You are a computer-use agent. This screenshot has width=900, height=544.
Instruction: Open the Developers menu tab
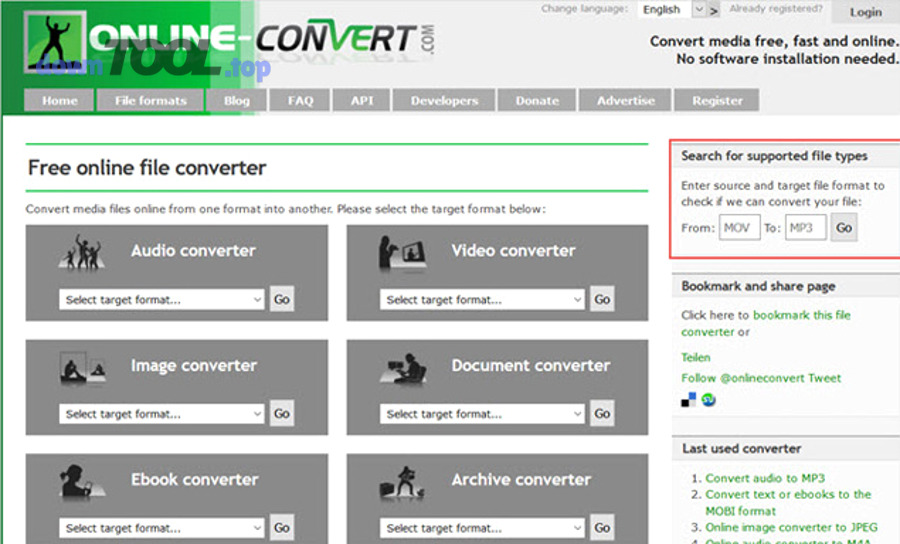click(x=444, y=100)
